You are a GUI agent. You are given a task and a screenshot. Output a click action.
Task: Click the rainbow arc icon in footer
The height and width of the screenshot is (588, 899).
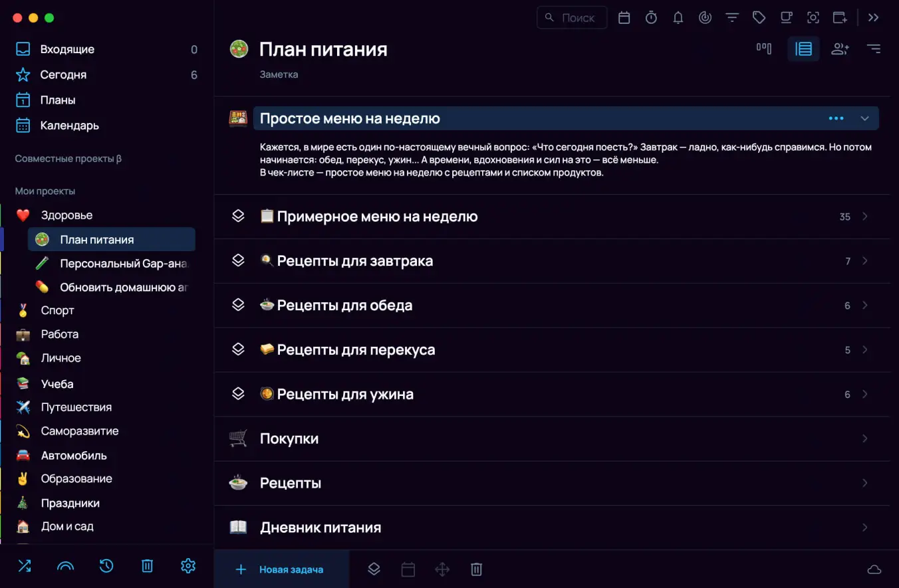(65, 567)
